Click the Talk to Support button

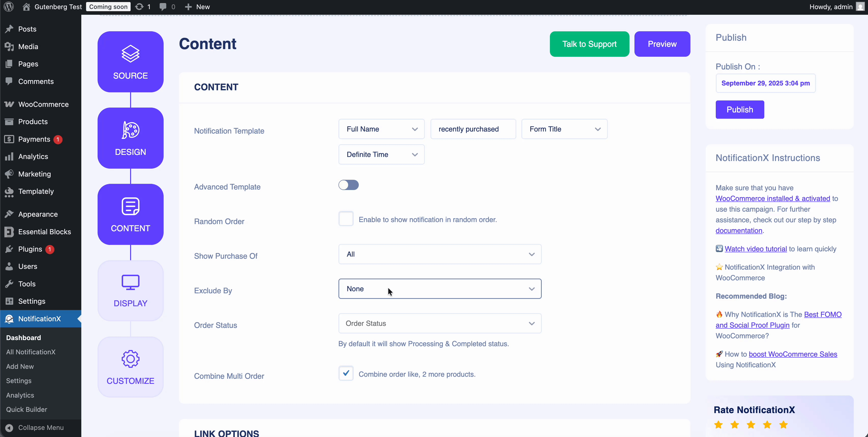click(589, 44)
